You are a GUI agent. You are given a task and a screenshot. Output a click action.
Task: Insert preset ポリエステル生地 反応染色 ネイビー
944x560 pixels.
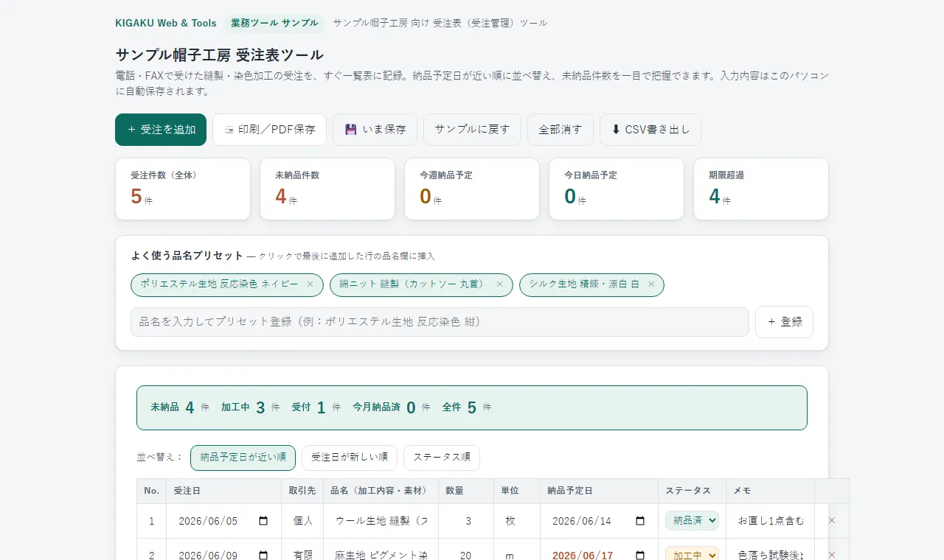219,284
